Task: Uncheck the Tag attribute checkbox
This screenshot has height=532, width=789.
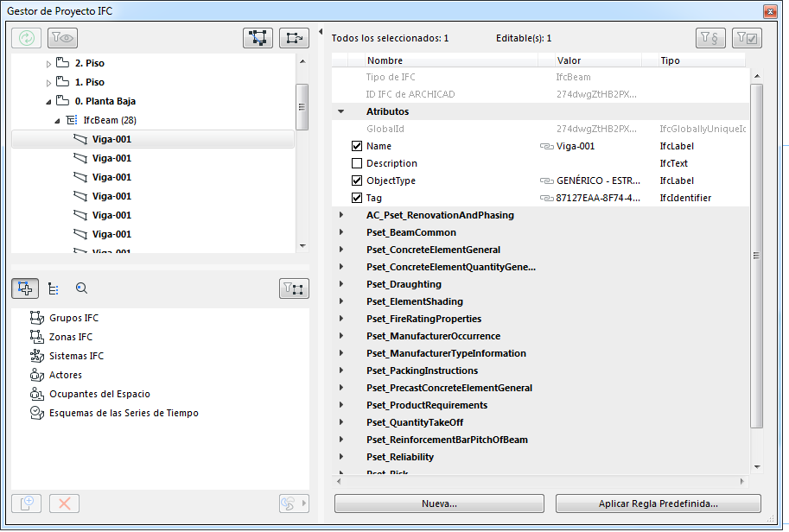Action: (357, 198)
